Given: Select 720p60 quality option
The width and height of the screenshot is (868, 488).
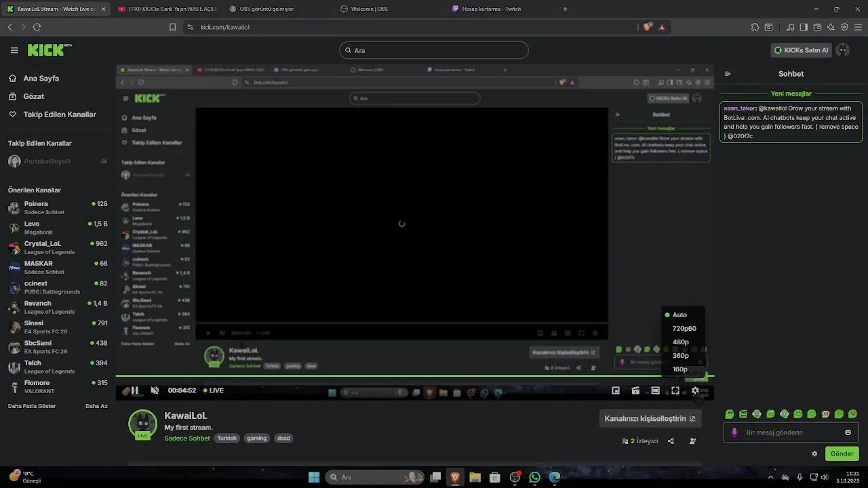Looking at the screenshot, I should click(683, 328).
